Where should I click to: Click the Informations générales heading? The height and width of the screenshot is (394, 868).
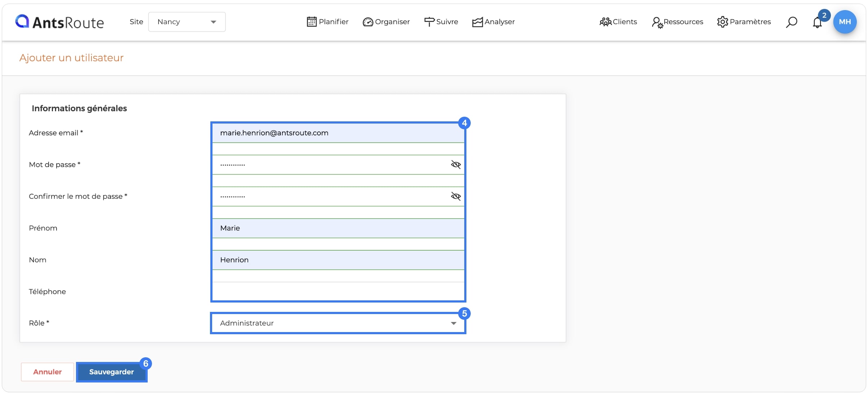tap(79, 108)
